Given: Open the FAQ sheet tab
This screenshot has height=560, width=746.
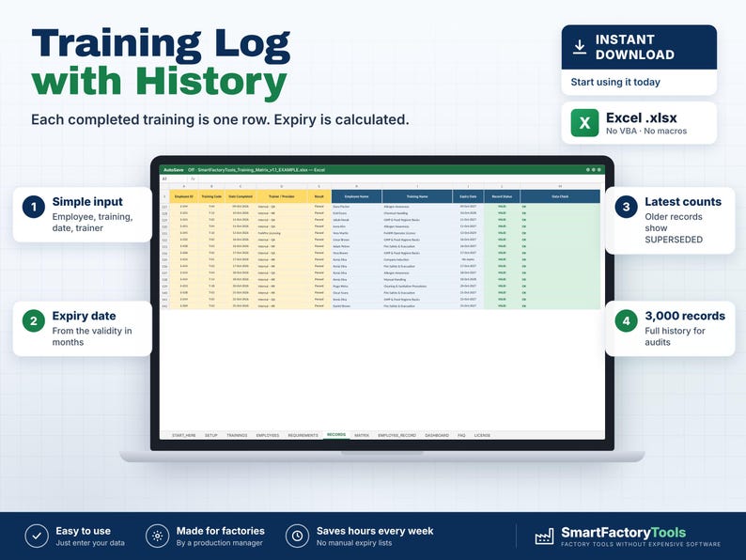Looking at the screenshot, I should coord(461,435).
